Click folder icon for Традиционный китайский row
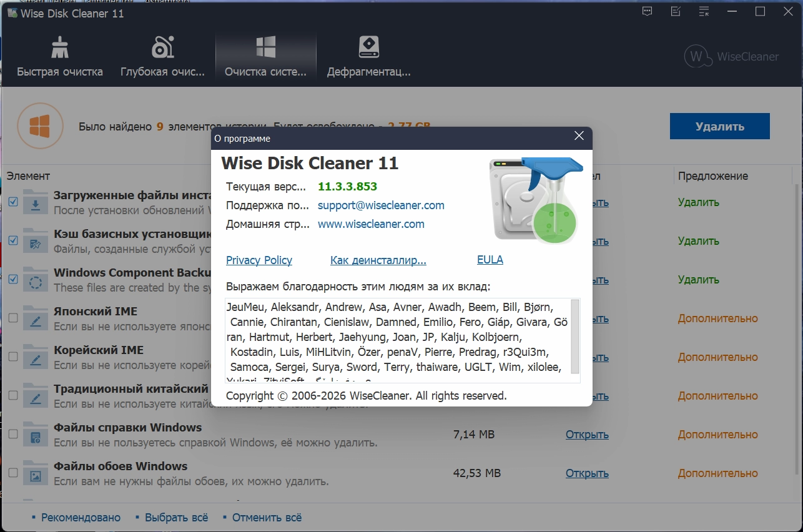The image size is (803, 532). (36, 396)
